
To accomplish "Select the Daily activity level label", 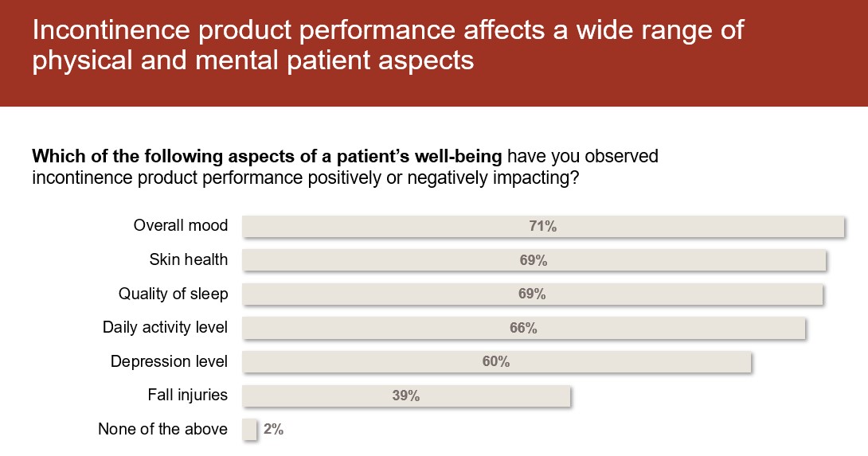I will click(165, 328).
